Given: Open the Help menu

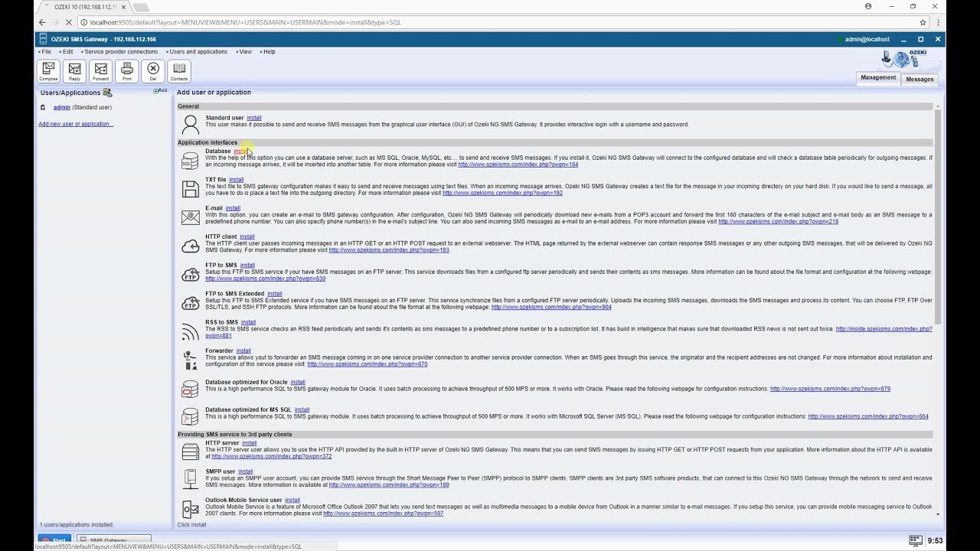Looking at the screenshot, I should pos(269,52).
